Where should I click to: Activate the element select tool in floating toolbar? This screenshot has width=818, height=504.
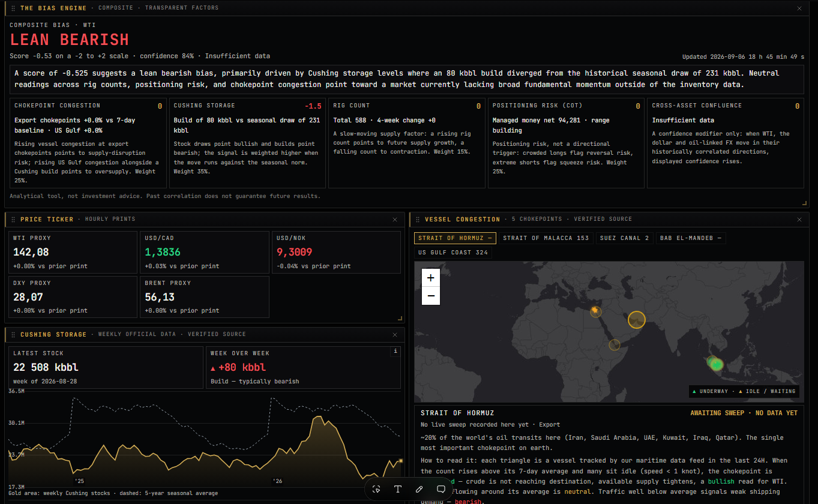click(x=376, y=489)
